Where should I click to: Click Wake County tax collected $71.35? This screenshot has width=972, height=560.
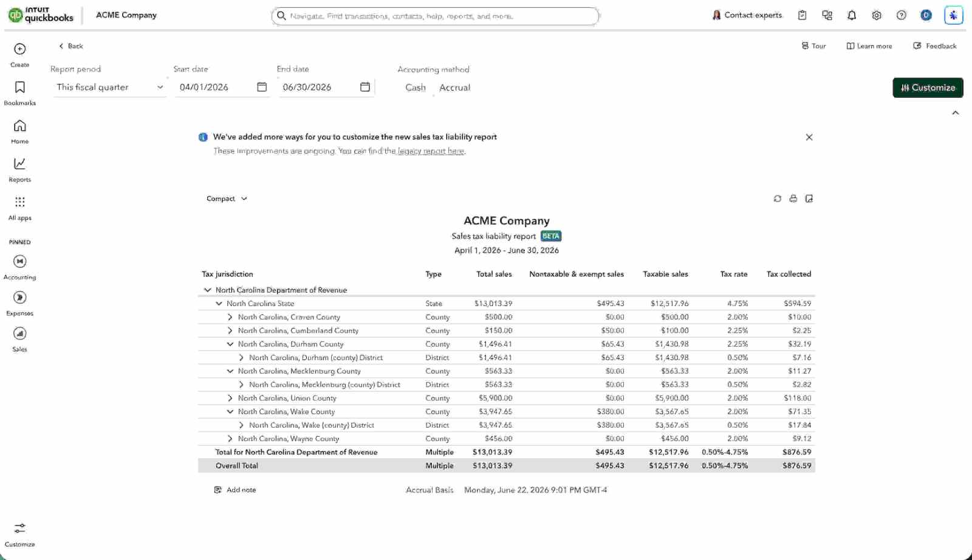[x=799, y=411]
